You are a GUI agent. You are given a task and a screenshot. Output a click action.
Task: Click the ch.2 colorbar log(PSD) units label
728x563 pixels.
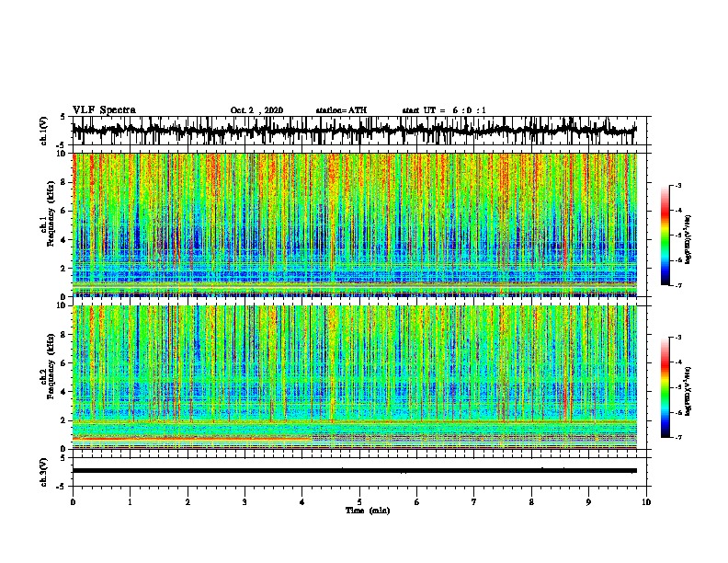[x=688, y=391]
